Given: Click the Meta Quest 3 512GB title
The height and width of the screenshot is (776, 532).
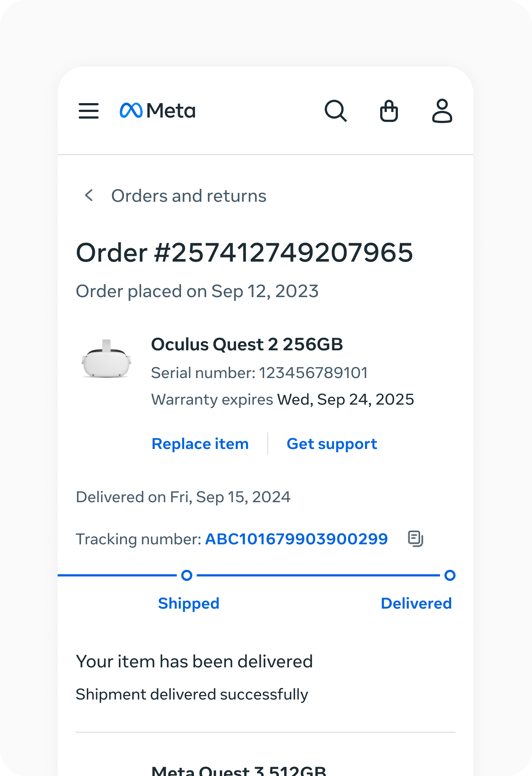Looking at the screenshot, I should (x=239, y=770).
